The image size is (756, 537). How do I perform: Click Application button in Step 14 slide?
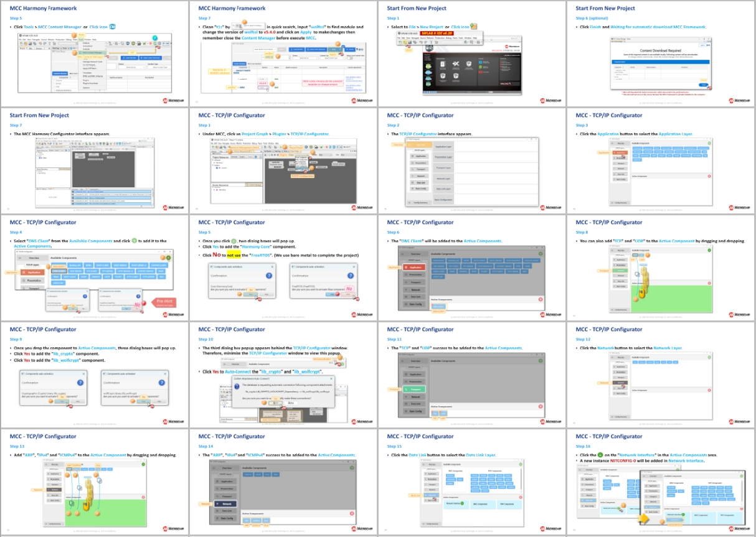coord(225,482)
